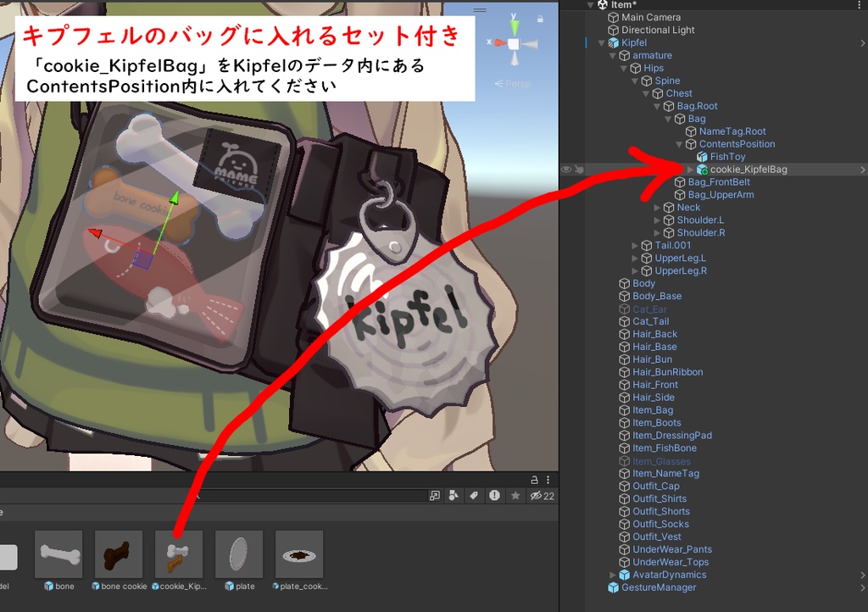The width and height of the screenshot is (868, 612).
Task: Click the move gizmo green Y arrow
Action: tap(174, 199)
